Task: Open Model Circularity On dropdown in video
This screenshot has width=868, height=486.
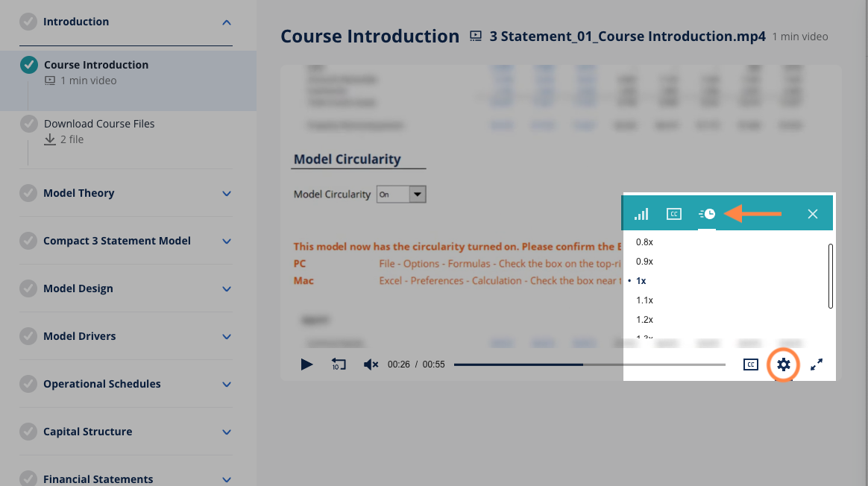Action: click(x=401, y=195)
